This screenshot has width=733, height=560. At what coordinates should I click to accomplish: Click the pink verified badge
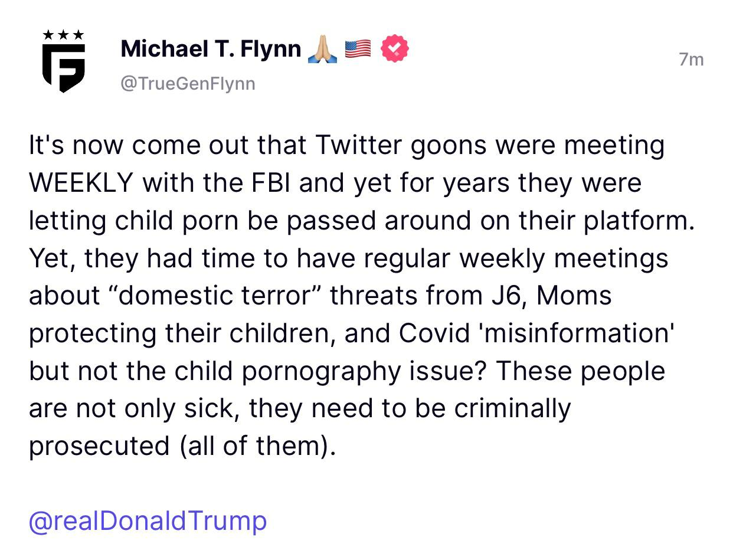[x=395, y=49]
